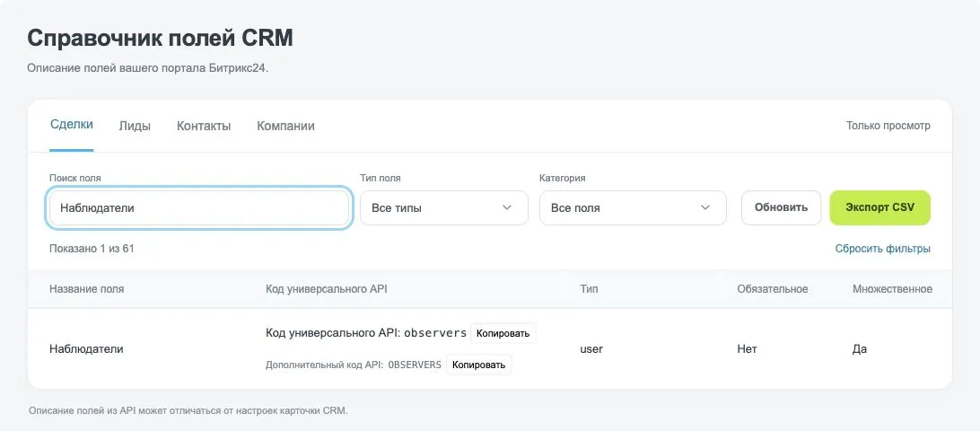Select the Наблюдатели field name cell
The height and width of the screenshot is (431, 980).
(86, 349)
